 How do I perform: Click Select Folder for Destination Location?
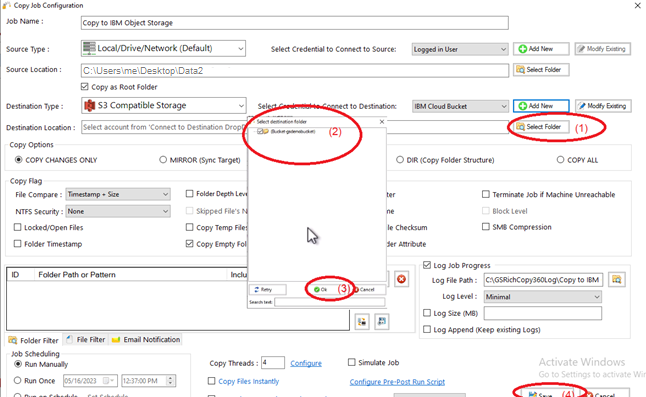(539, 127)
